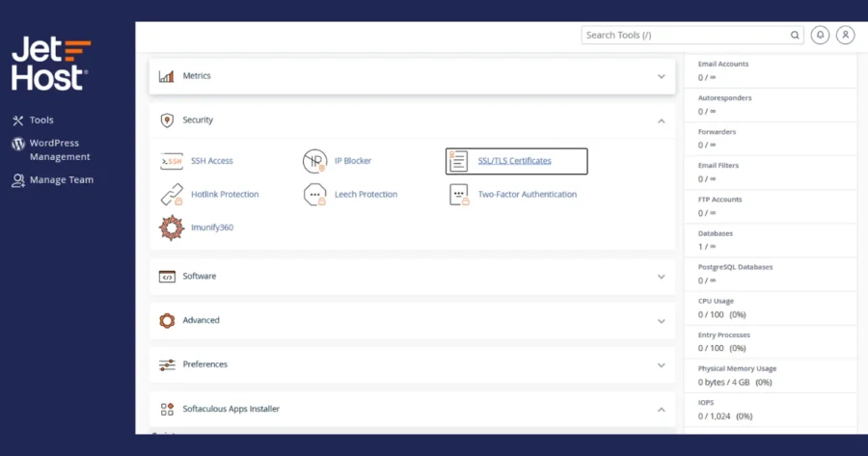Click the IP Blocker icon
This screenshot has height=456, width=868.
315,161
